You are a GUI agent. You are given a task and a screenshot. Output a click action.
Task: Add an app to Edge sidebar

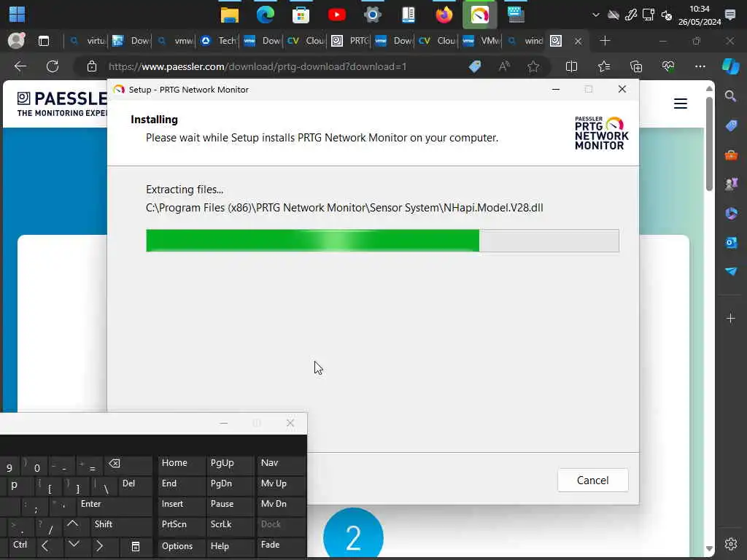pyautogui.click(x=731, y=318)
